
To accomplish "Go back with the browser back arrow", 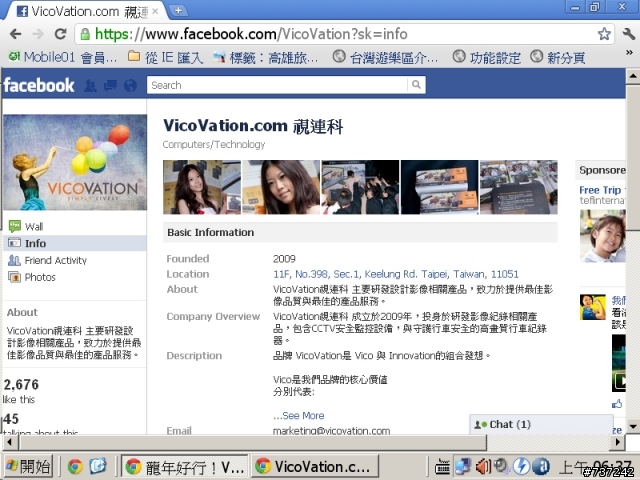I will pos(16,34).
